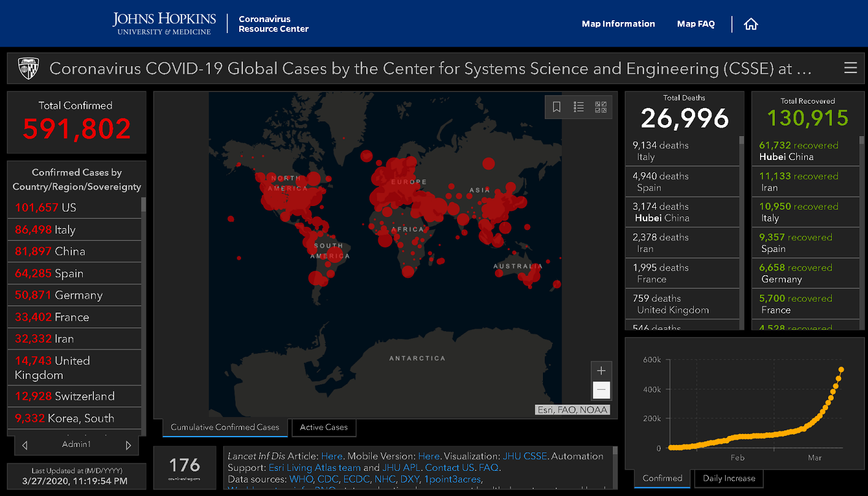The height and width of the screenshot is (496, 868).
Task: Open the JHU CSSE link
Action: coord(526,456)
